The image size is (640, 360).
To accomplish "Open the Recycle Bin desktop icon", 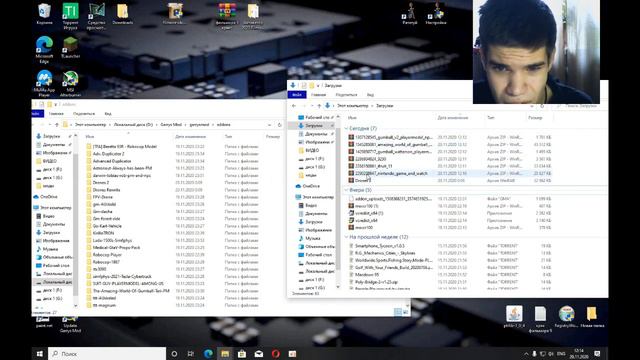I will coord(44,14).
